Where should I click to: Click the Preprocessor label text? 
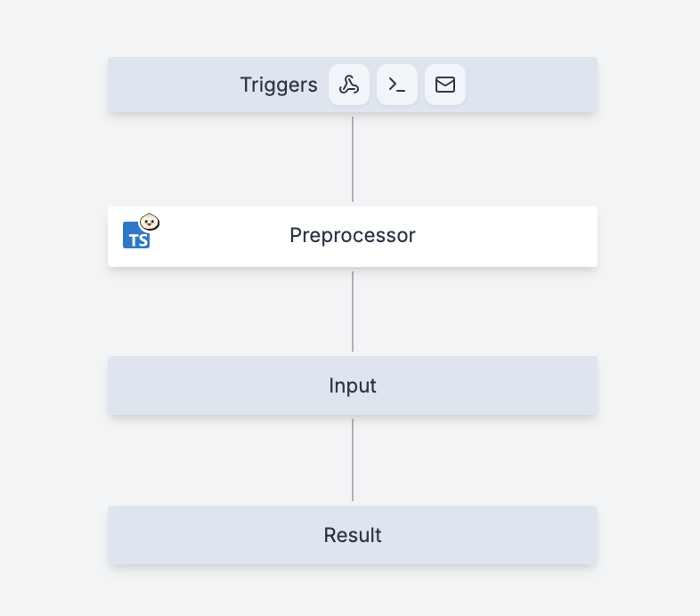pos(353,235)
